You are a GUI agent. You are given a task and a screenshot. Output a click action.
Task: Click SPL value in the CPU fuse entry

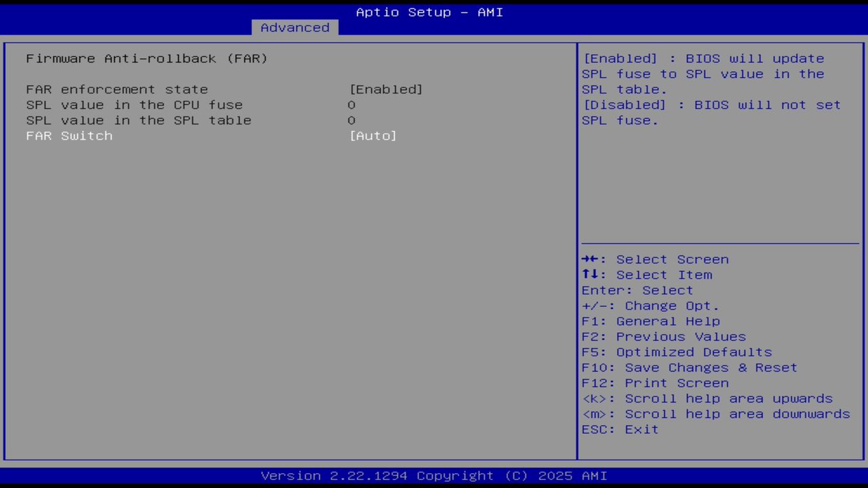coord(134,104)
